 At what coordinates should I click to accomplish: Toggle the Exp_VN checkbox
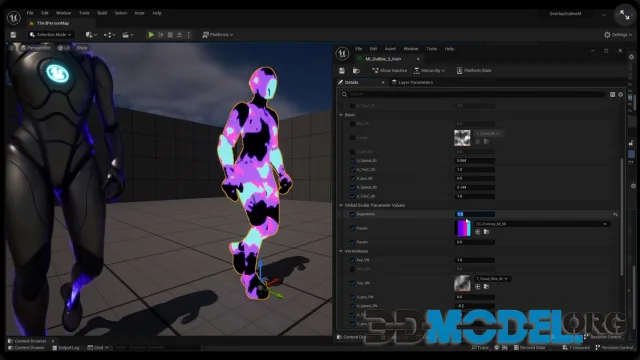click(x=352, y=260)
